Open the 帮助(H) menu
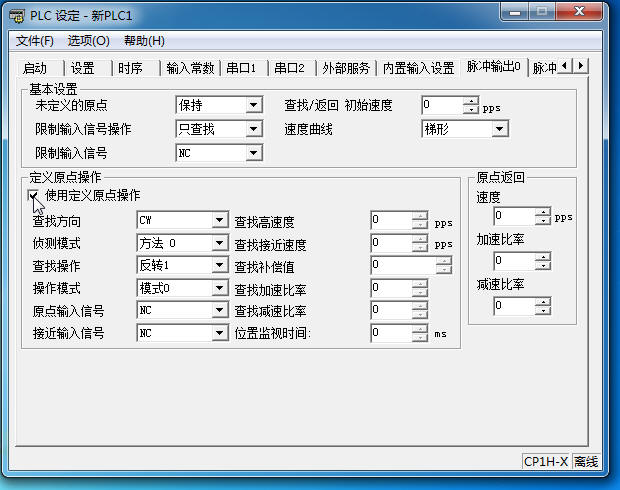 (144, 41)
